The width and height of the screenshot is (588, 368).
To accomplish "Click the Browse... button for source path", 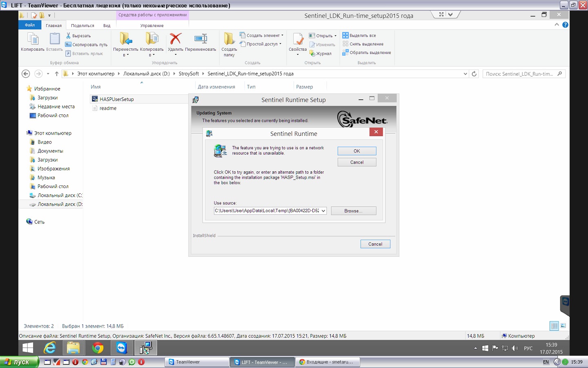I will [x=353, y=211].
